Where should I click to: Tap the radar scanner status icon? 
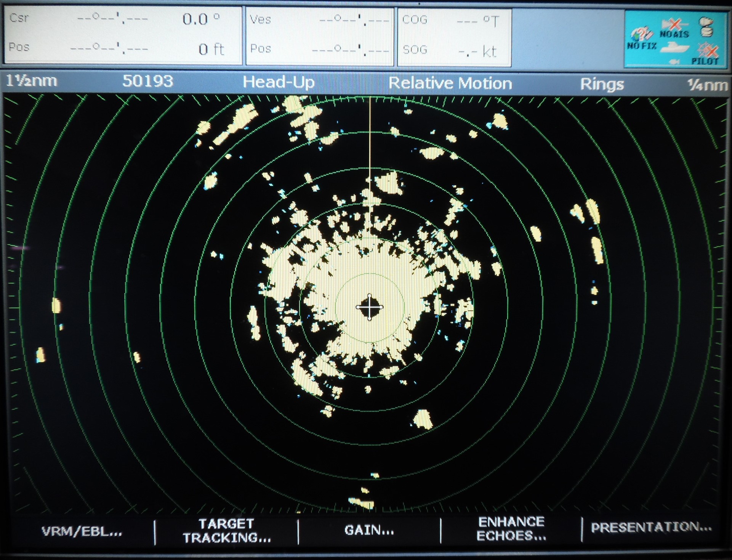[706, 26]
